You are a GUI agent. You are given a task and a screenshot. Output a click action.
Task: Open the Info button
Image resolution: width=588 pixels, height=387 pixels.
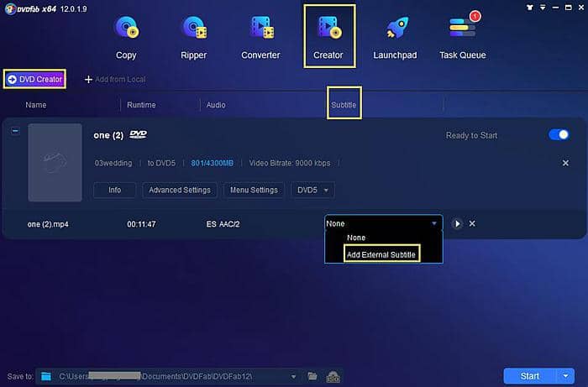[x=115, y=190]
